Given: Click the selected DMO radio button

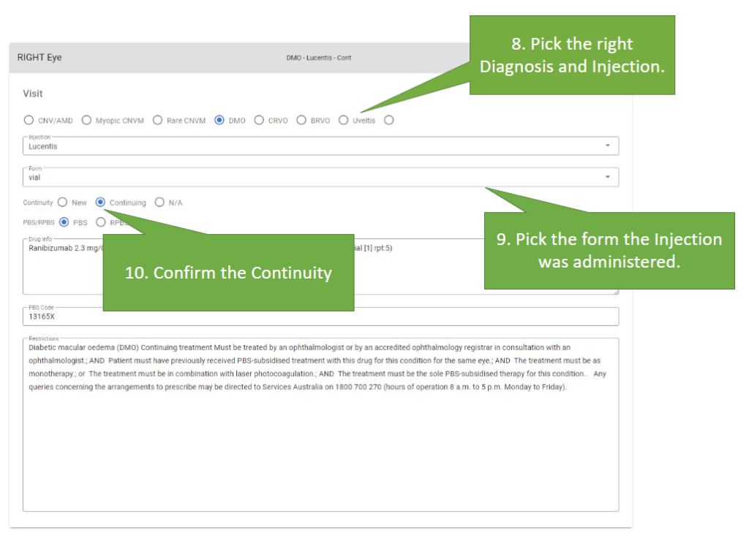Looking at the screenshot, I should pos(219,121).
